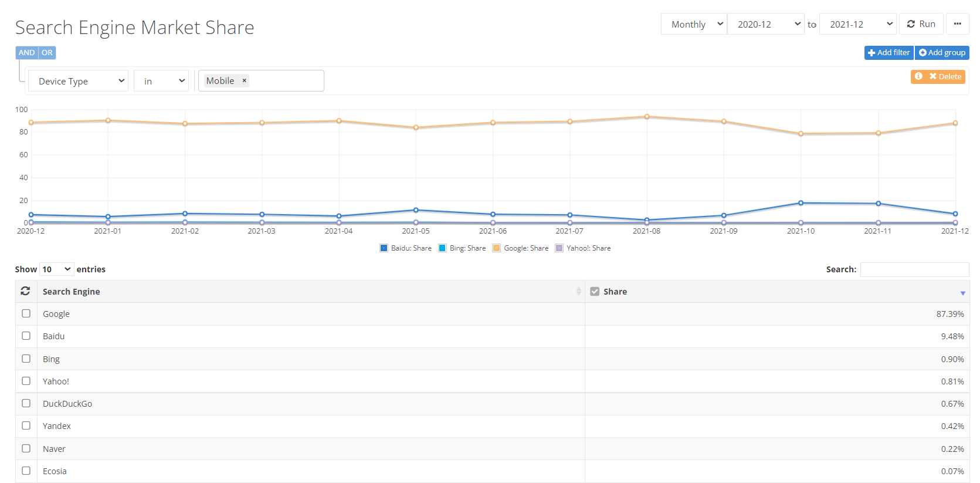Click the Add group button
The image size is (980, 483).
pos(942,53)
